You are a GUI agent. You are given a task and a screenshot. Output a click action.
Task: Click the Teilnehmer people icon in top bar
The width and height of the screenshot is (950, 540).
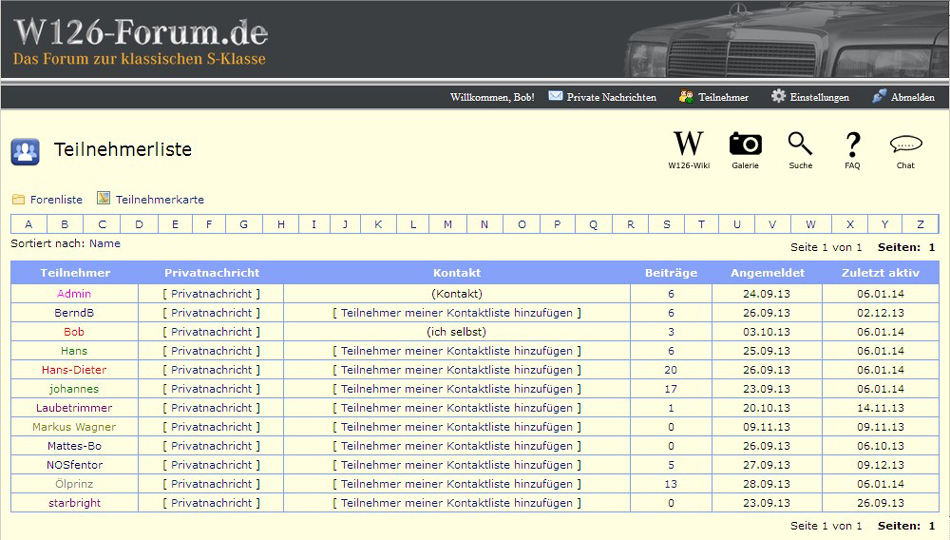[686, 96]
